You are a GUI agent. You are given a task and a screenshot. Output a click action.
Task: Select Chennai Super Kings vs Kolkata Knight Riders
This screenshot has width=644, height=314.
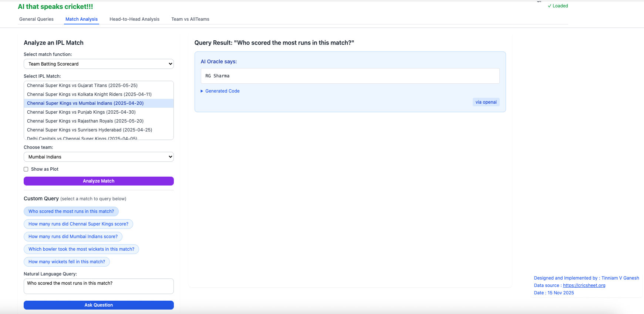click(89, 94)
